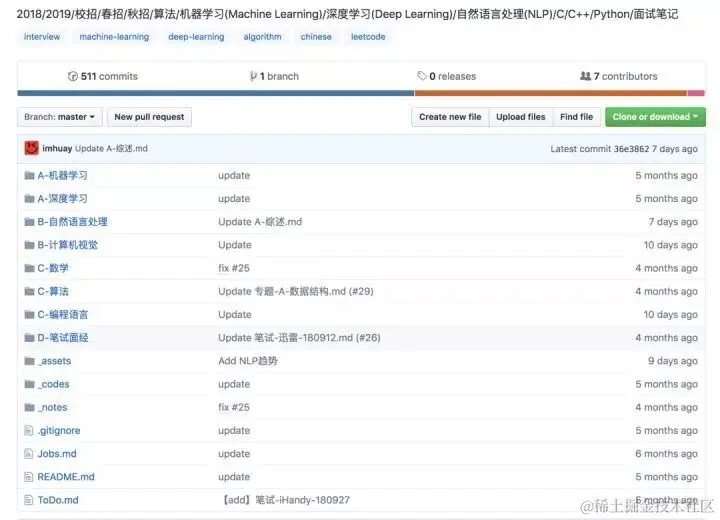Click file icon beside .gitignore
Screen dimensions: 720x520
28,430
